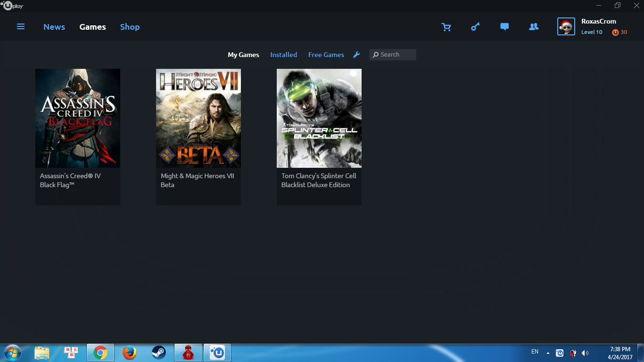Select the Games tab
This screenshot has width=644, height=362.
(x=92, y=27)
